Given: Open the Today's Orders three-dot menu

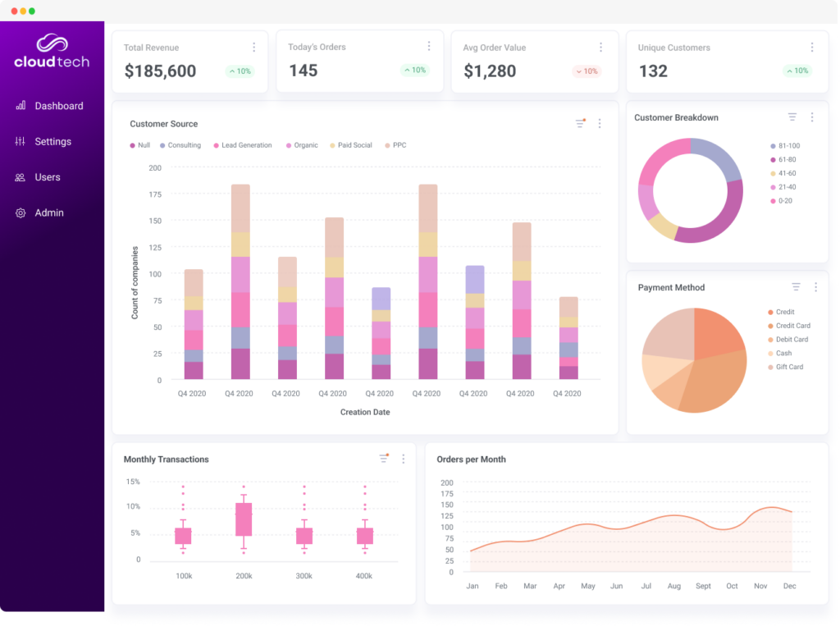Looking at the screenshot, I should point(428,47).
